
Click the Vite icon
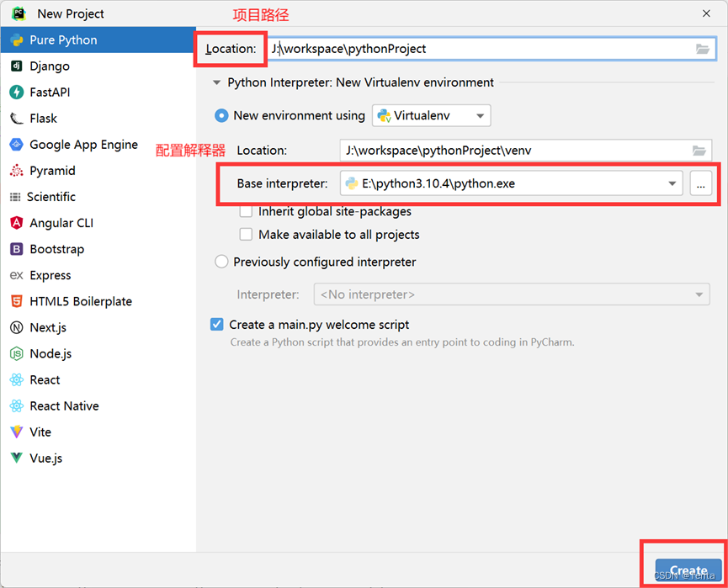pyautogui.click(x=17, y=432)
